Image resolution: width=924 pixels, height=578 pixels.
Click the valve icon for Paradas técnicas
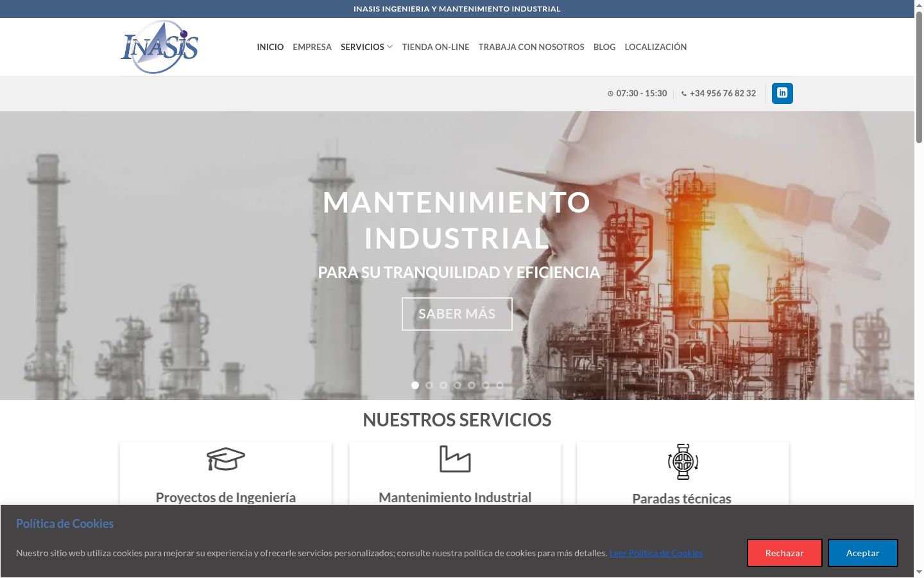683,461
